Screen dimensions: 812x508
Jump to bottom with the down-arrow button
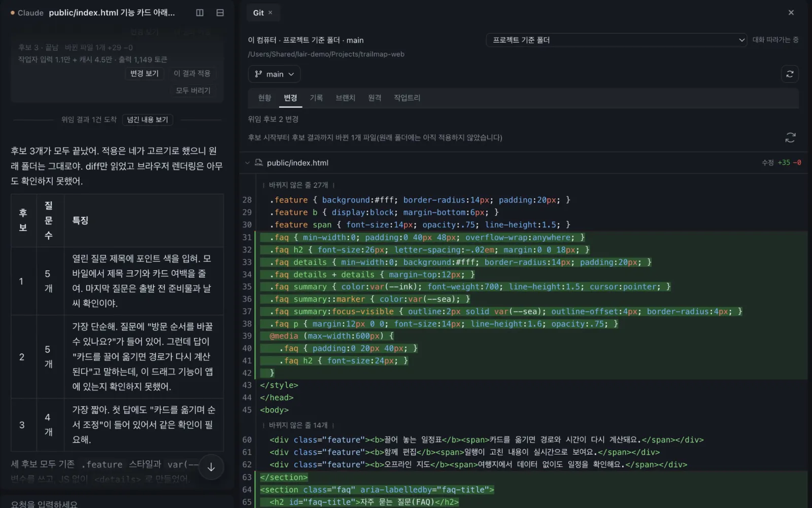tap(211, 467)
